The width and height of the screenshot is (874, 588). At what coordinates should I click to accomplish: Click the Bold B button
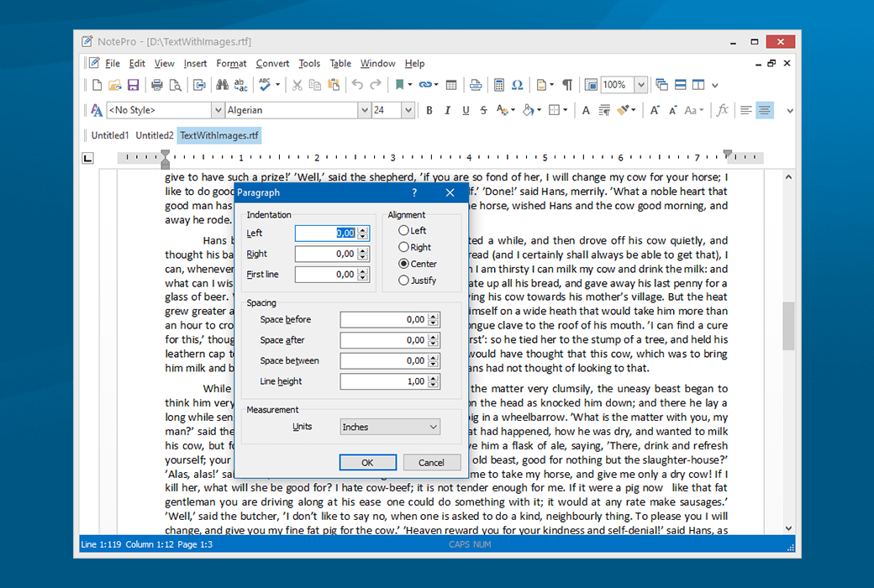[x=429, y=110]
